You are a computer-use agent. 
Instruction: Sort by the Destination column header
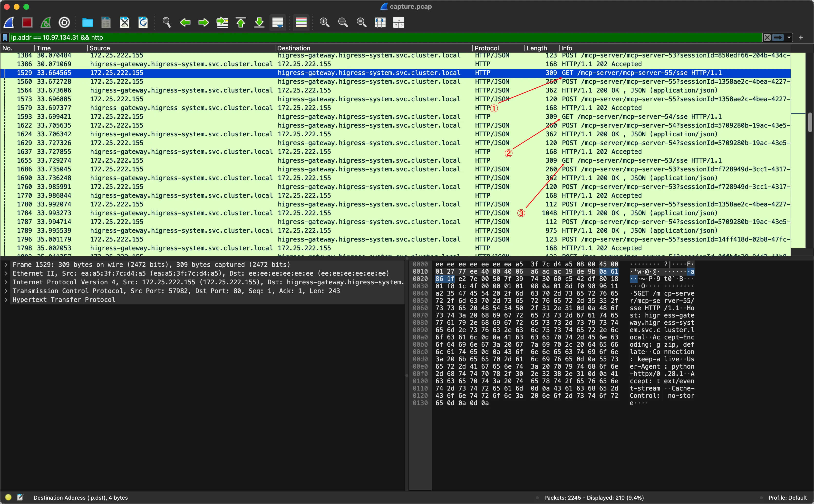pyautogui.click(x=374, y=48)
